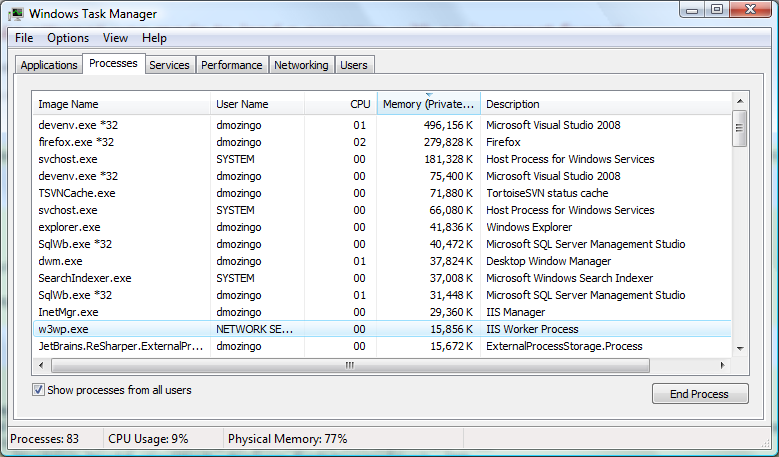Click the horizontal scrollbar left arrow

41,366
